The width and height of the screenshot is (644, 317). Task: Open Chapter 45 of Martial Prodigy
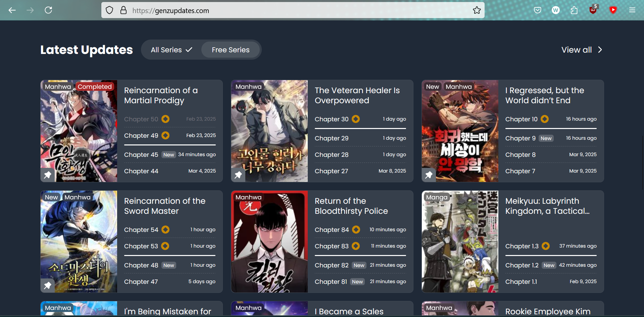click(x=141, y=155)
